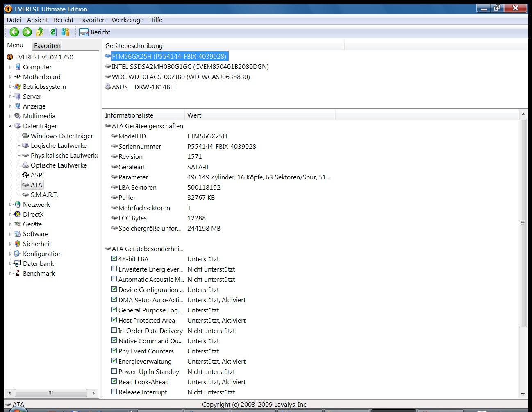This screenshot has height=412, width=532.
Task: Toggle the 48-bit LBA checkbox
Action: point(114,258)
